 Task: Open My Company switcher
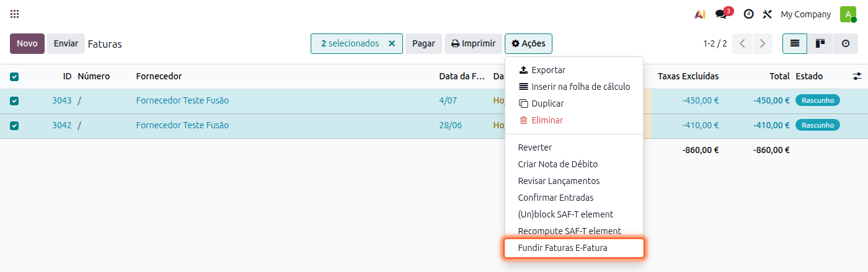[x=805, y=14]
